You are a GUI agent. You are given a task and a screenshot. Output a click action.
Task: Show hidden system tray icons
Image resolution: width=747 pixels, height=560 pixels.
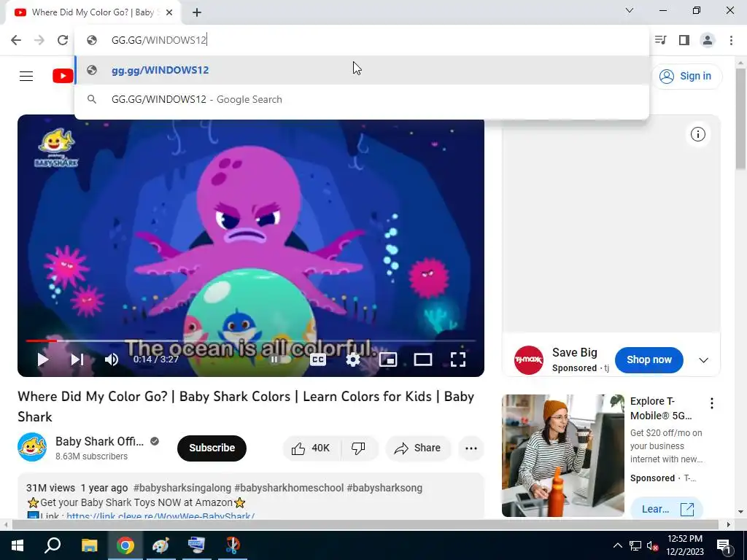(x=617, y=545)
